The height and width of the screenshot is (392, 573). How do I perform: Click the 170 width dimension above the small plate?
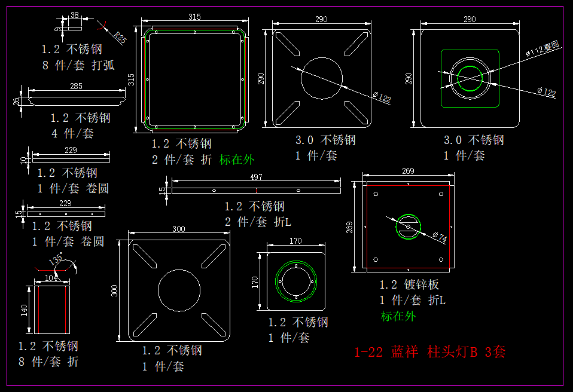point(295,241)
